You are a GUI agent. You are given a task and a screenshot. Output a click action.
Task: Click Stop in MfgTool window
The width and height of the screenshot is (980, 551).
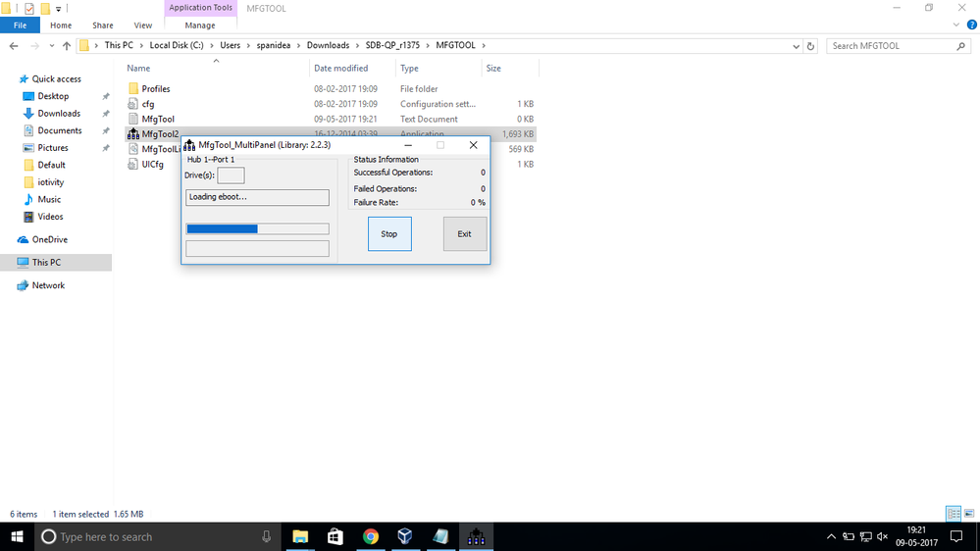389,233
